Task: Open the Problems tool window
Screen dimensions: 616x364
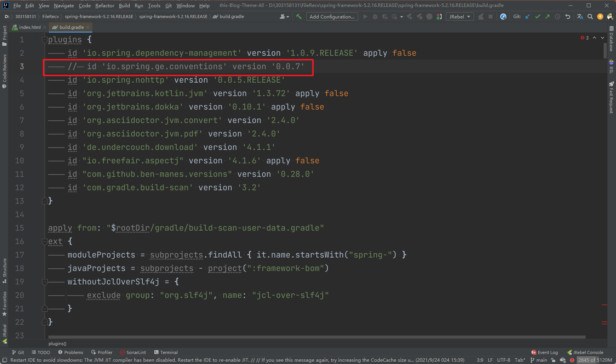Action: point(70,352)
